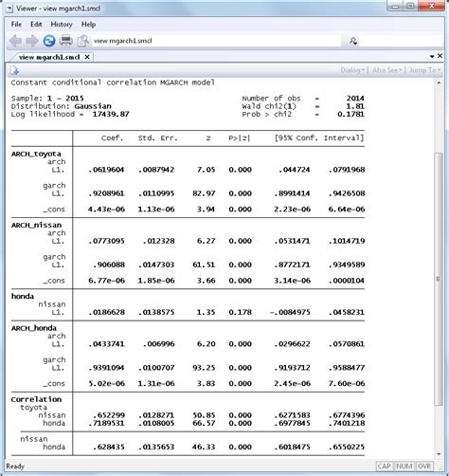This screenshot has height=476, width=449.
Task: Click the vertical scrollbar down arrow
Action: click(439, 454)
